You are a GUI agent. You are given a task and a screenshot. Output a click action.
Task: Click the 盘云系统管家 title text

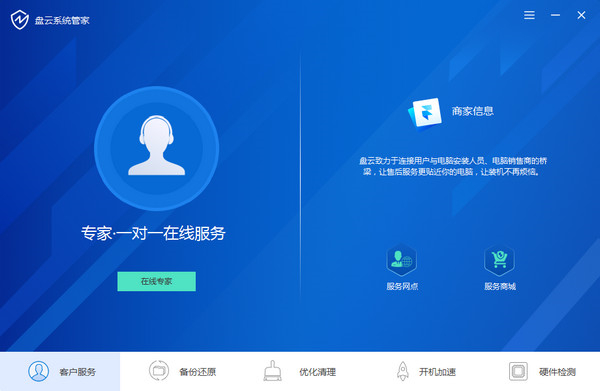62,20
